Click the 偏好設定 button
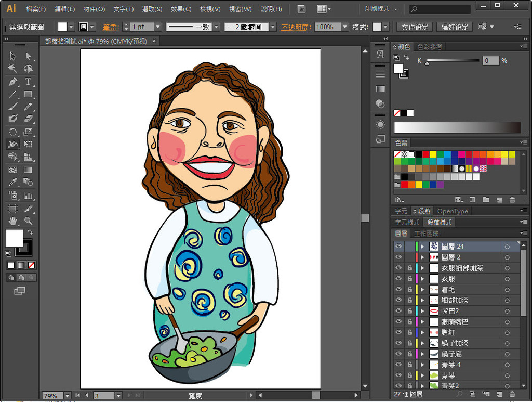 [455, 27]
